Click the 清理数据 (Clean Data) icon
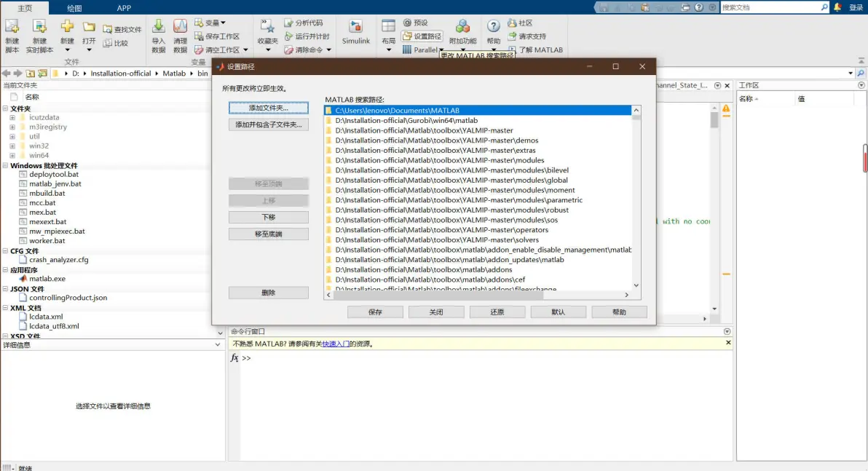868x471 pixels. (180, 26)
